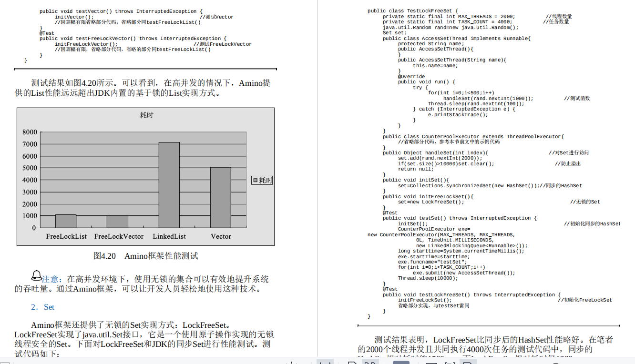635x364 pixels.
Task: Click the comment //初始化FreeLockSet
Action: click(x=585, y=300)
